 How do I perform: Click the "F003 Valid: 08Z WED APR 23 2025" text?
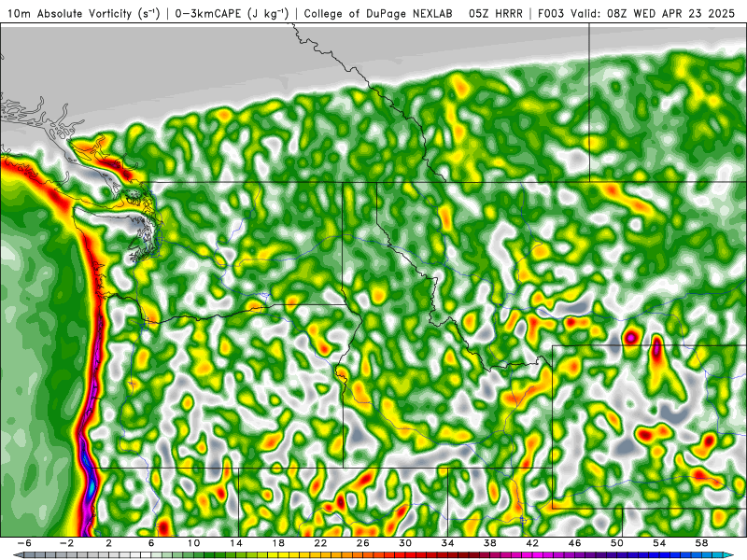636,13
